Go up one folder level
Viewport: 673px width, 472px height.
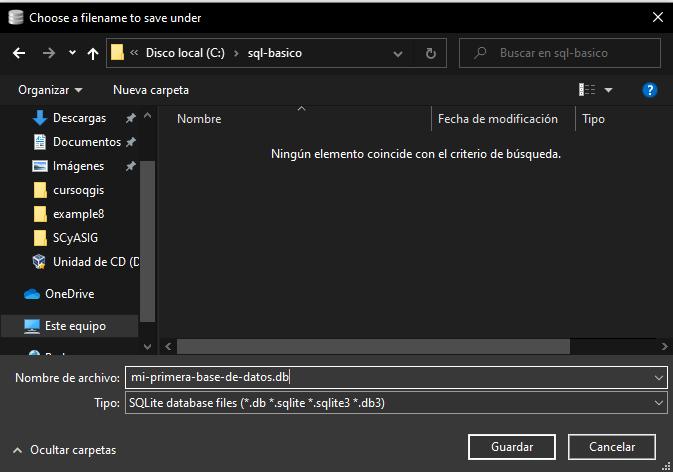coord(93,53)
